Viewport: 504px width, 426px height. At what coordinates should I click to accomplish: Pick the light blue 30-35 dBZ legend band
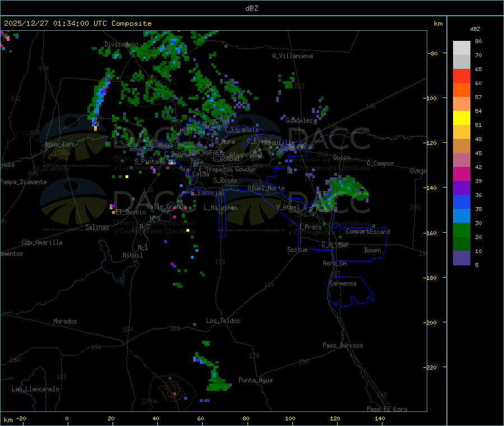coord(461,216)
